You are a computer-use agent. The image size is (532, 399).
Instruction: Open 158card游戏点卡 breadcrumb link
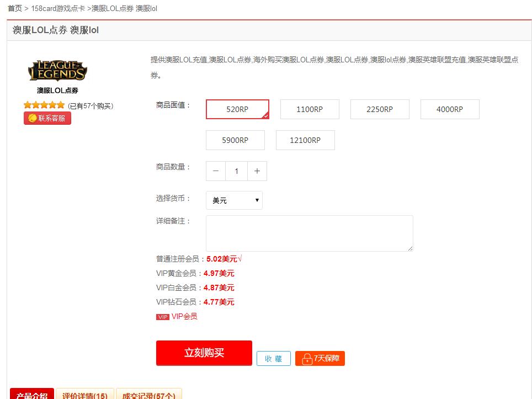[58, 8]
